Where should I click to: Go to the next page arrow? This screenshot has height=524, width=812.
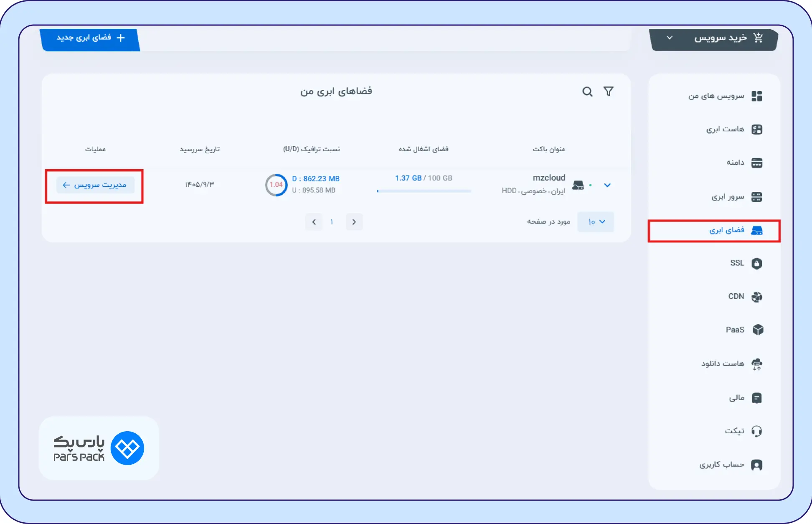point(354,222)
